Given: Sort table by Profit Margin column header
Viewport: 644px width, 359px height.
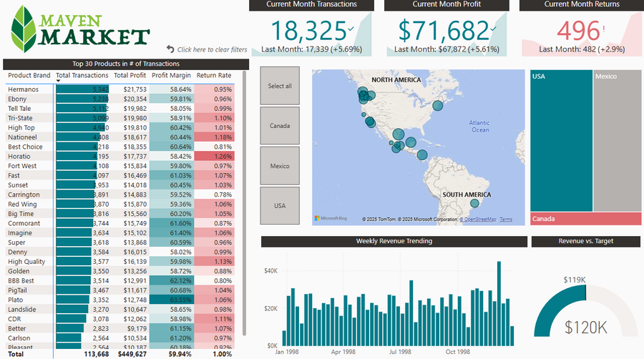Looking at the screenshot, I should pyautogui.click(x=170, y=75).
